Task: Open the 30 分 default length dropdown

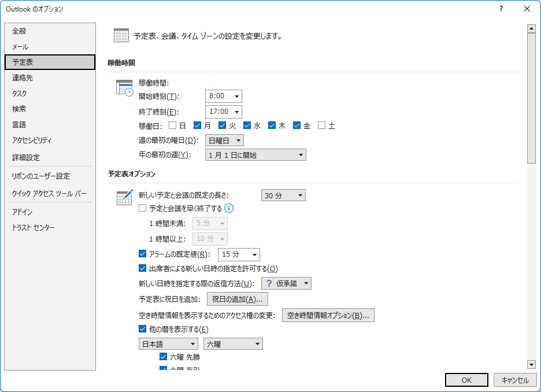Action: tap(283, 195)
